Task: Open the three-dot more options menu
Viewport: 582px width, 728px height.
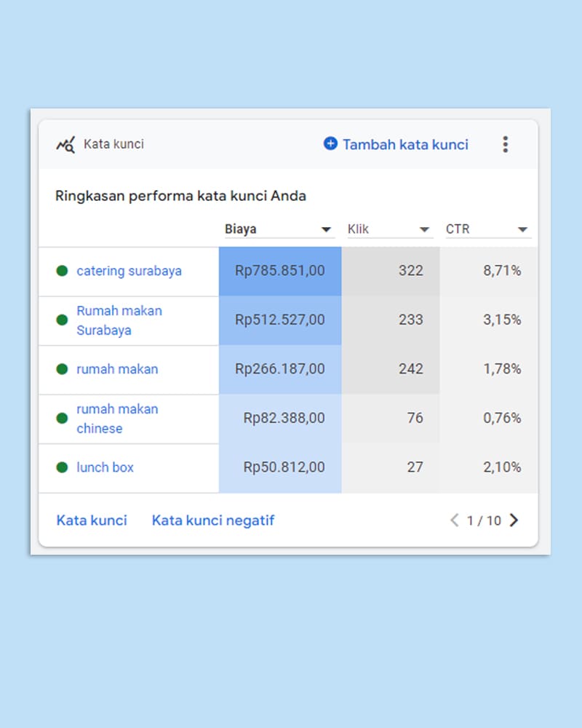Action: 506,144
